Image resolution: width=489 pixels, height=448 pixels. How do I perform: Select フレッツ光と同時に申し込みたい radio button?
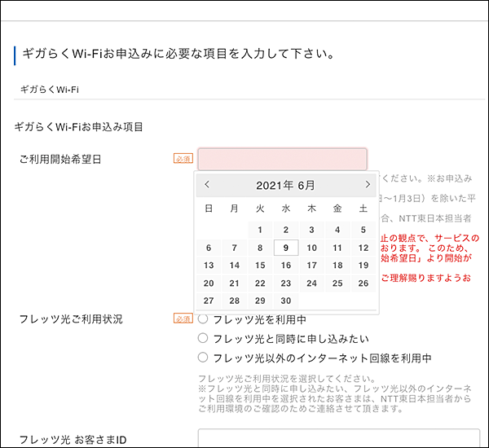coord(203,338)
